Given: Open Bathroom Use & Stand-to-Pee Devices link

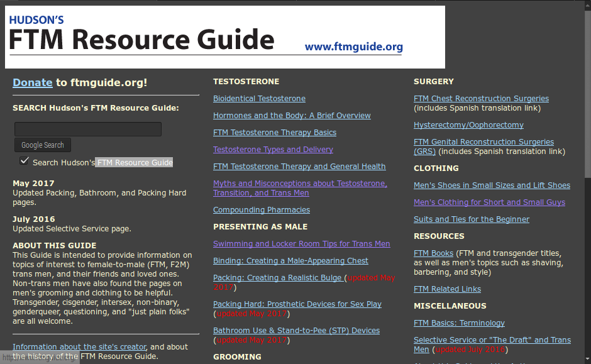Looking at the screenshot, I should [296, 330].
